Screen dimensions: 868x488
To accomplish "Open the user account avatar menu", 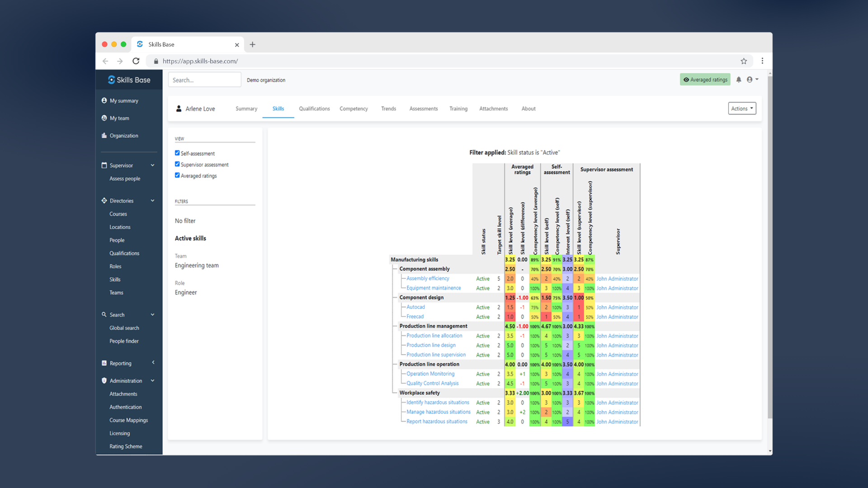I will tap(752, 80).
